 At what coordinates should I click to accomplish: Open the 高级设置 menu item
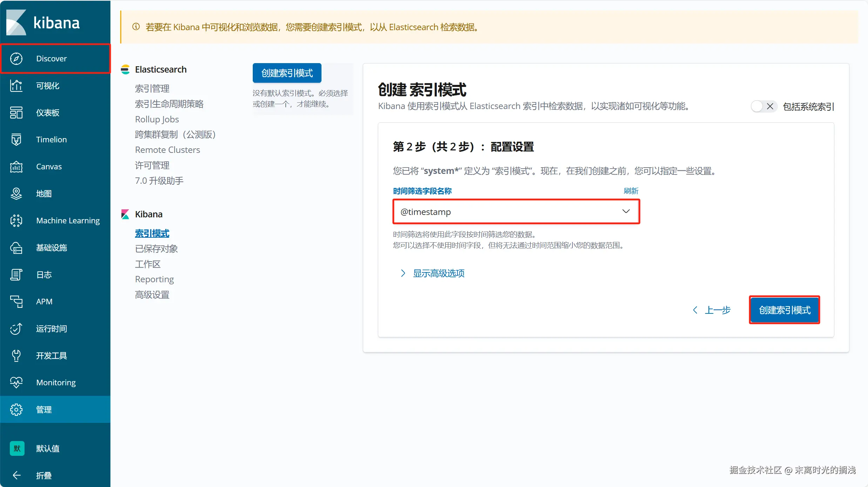(x=152, y=295)
